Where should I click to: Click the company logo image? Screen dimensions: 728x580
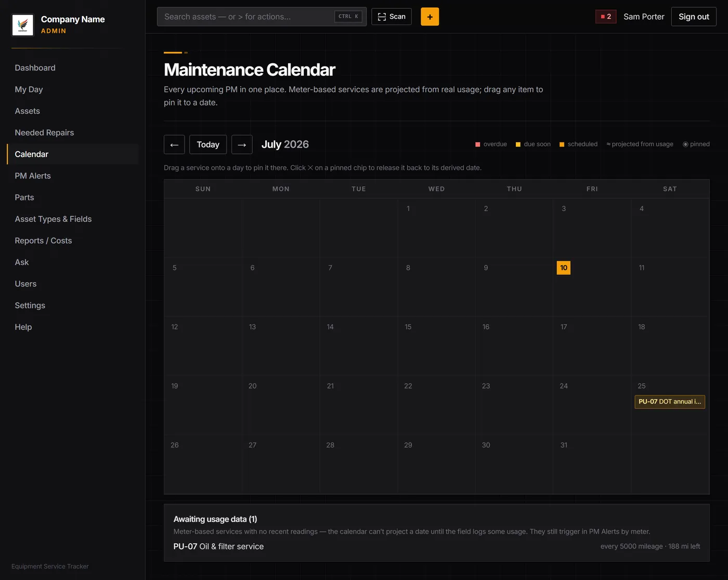22,24
